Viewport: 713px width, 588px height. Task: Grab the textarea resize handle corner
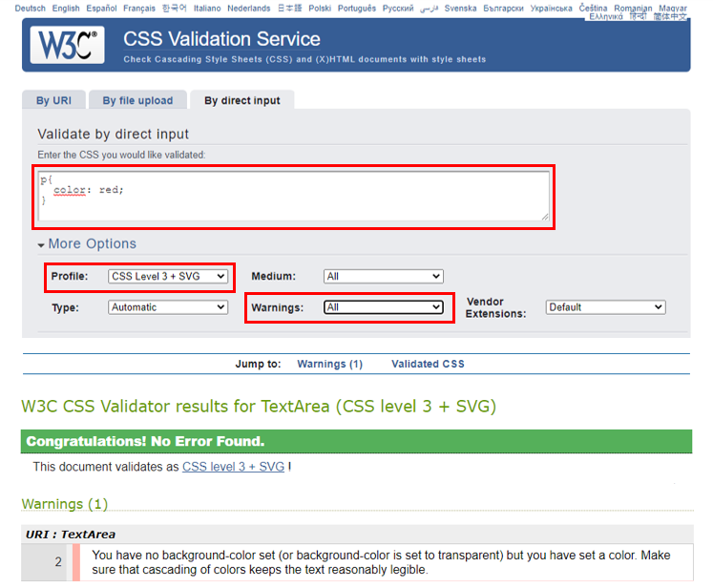(x=545, y=217)
